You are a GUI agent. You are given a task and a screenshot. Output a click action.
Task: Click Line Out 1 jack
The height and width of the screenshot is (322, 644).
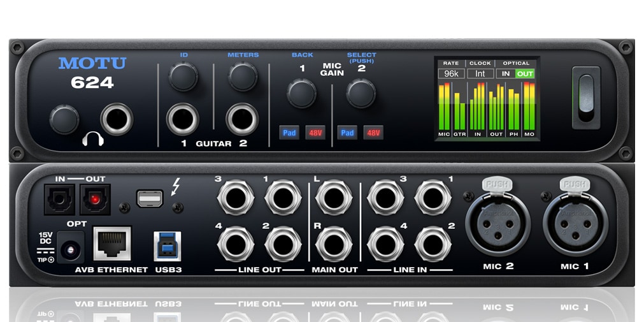(x=283, y=198)
